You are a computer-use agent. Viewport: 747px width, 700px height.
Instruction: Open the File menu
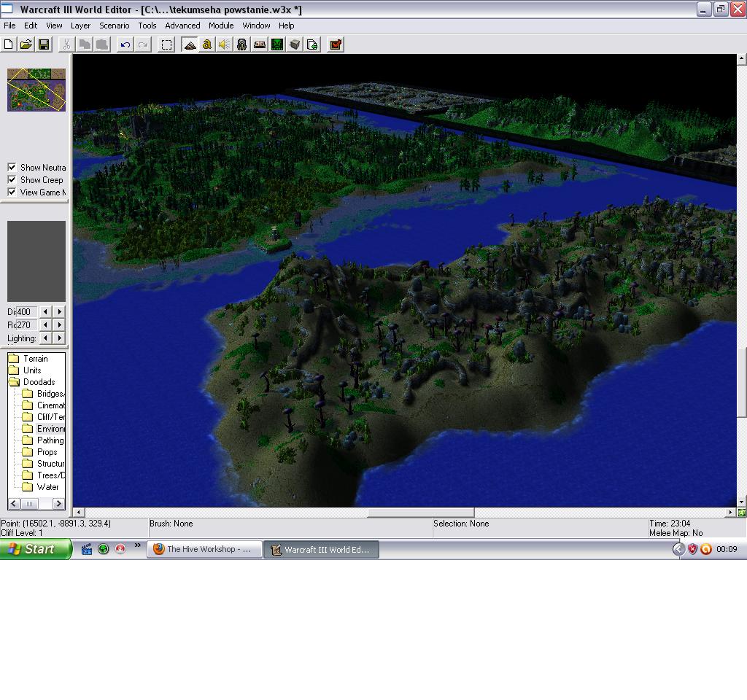click(x=9, y=26)
